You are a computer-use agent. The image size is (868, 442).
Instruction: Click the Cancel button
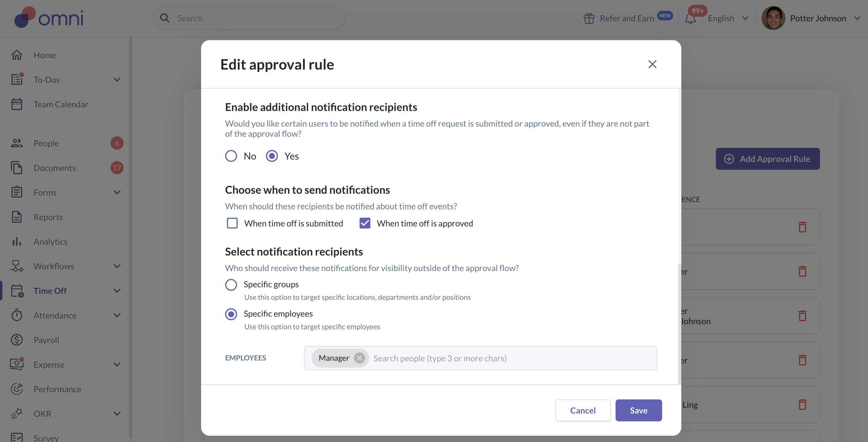coord(582,410)
